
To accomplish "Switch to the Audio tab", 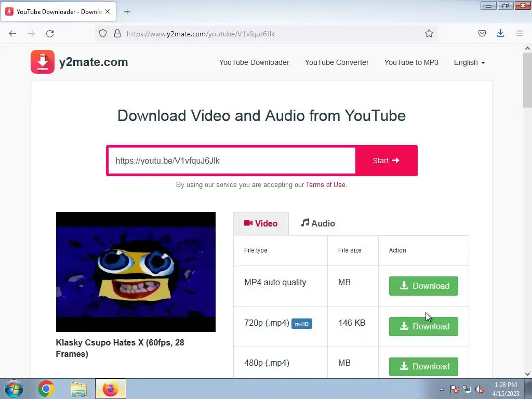I will [x=318, y=223].
